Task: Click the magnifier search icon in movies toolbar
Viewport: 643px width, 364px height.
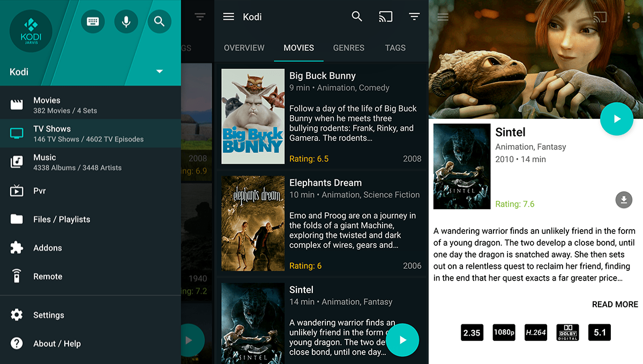Action: coord(357,17)
